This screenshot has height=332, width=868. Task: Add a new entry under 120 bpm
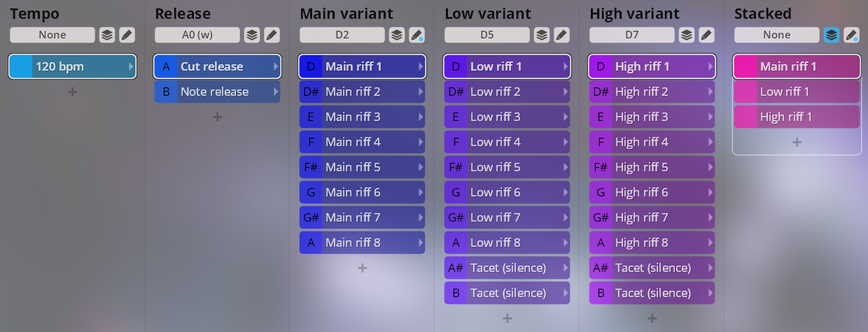click(73, 92)
